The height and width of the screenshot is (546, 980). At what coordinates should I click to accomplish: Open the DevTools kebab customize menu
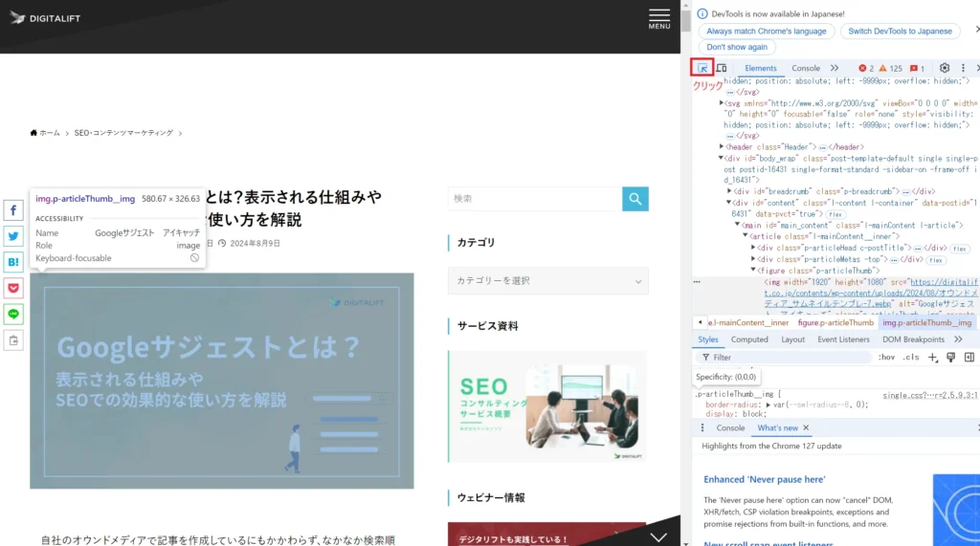pos(963,68)
